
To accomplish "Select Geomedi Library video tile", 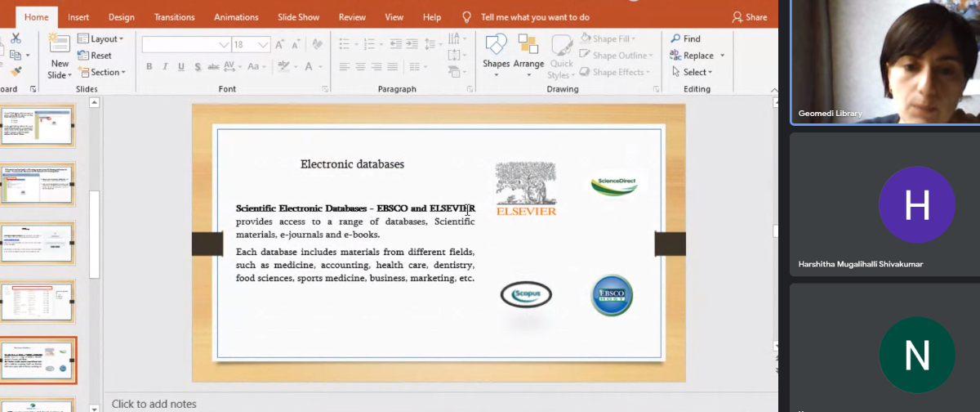I will point(885,62).
